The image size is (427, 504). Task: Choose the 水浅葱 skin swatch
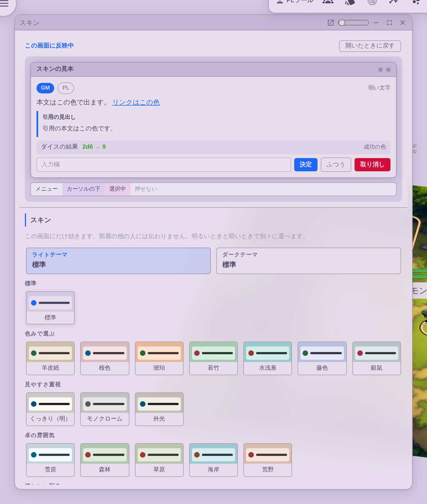click(x=268, y=358)
